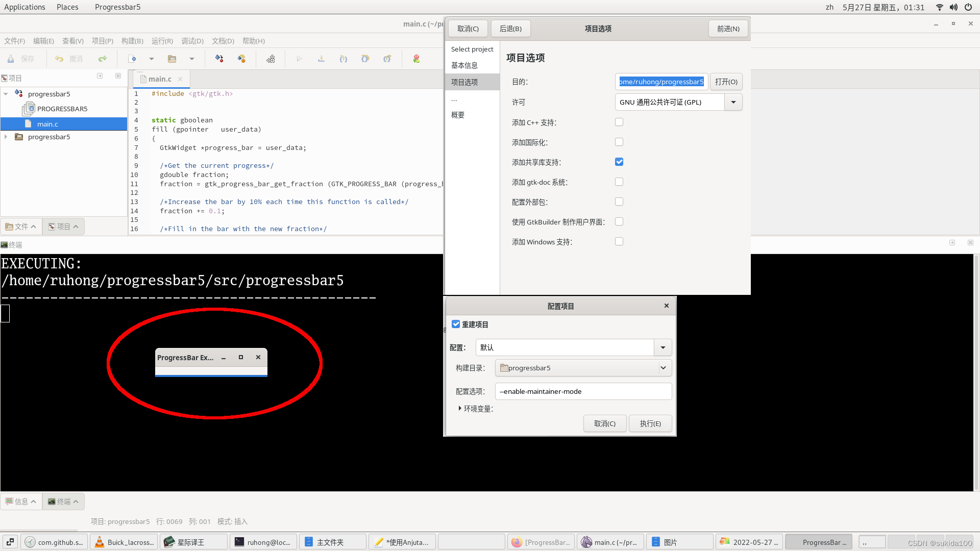Toggle the 重建项目 checkbox

point(456,324)
